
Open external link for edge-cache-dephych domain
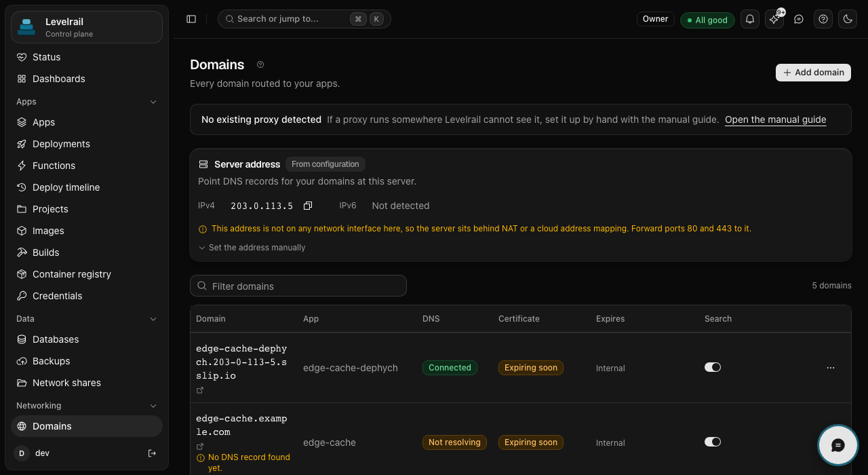coord(200,390)
